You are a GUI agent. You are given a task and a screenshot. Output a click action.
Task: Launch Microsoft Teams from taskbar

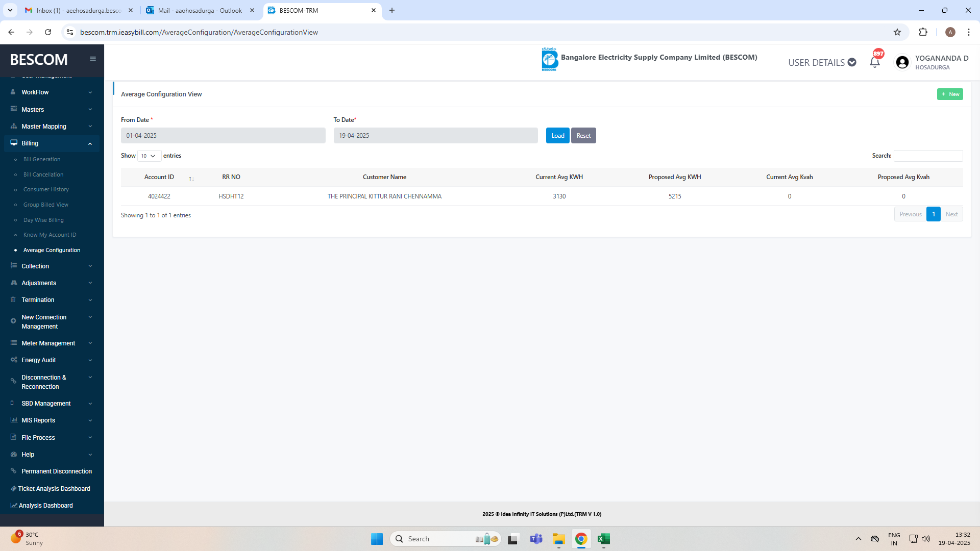(536, 539)
